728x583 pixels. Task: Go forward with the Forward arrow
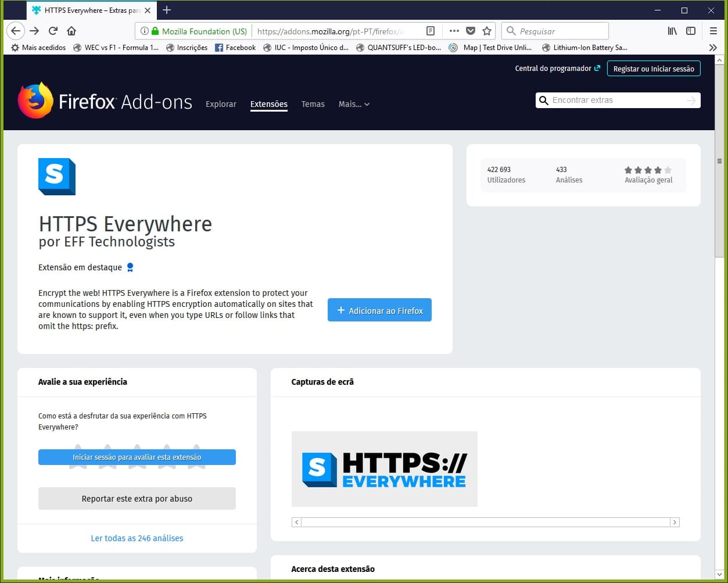[34, 31]
